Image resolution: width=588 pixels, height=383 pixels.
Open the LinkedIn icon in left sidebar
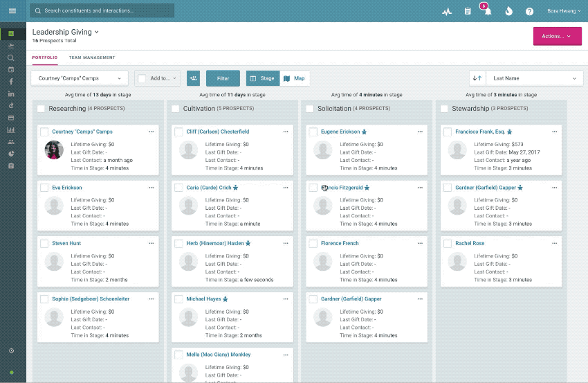click(11, 93)
